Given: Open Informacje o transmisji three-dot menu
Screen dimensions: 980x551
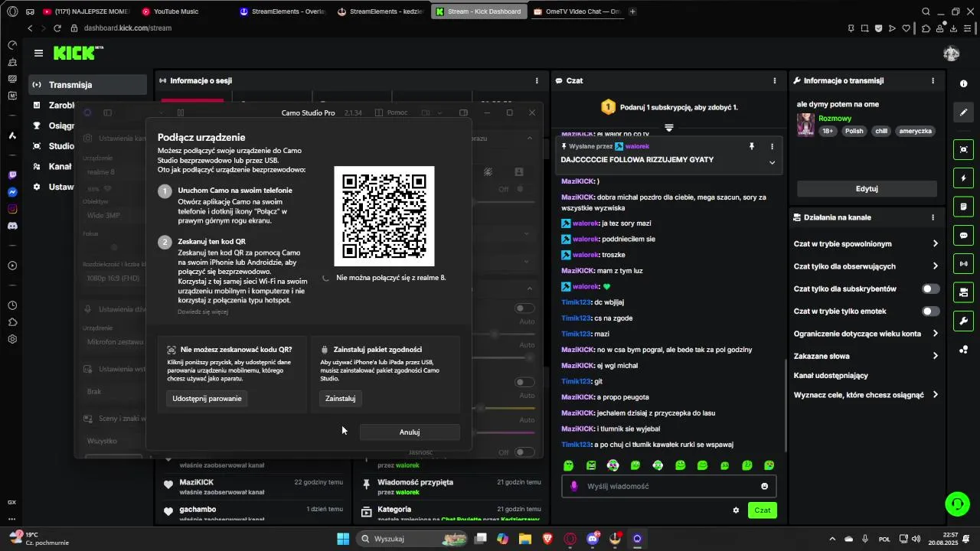Looking at the screenshot, I should [933, 80].
